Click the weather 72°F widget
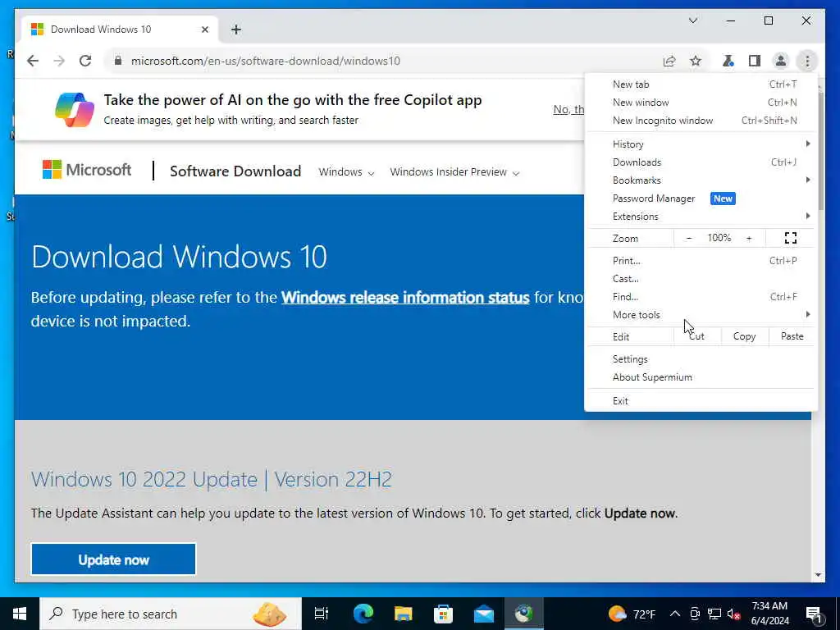The image size is (840, 630). tap(632, 614)
